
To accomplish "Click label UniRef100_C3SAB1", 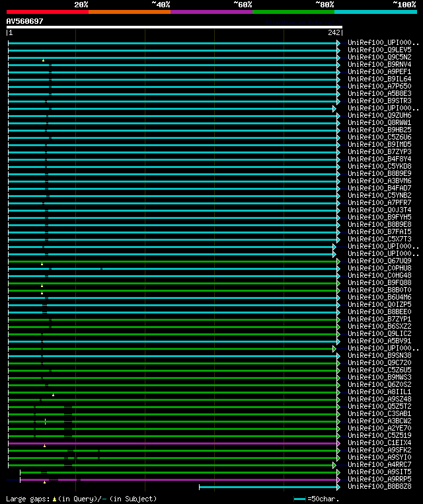I will click(x=379, y=413).
